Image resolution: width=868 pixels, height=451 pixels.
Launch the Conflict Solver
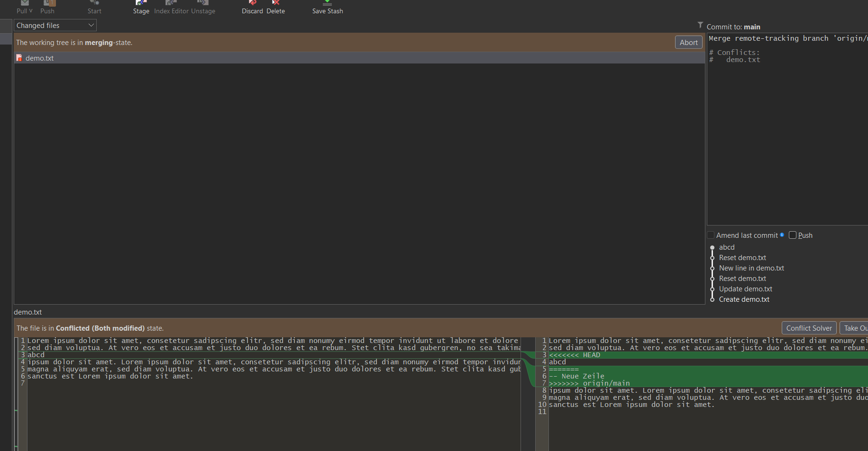coord(809,328)
